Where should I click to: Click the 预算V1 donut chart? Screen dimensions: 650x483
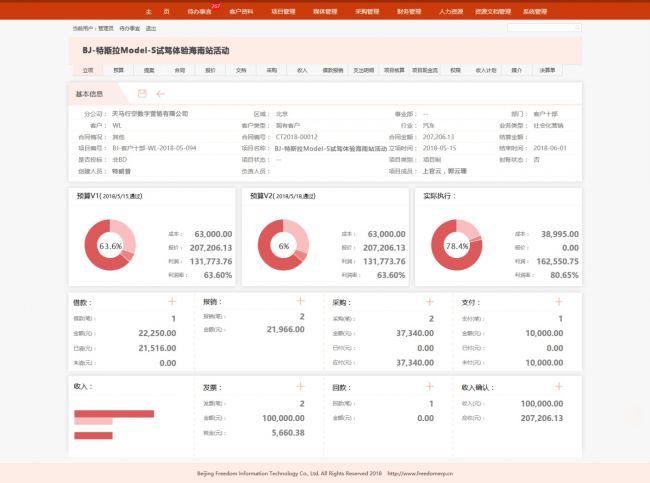pyautogui.click(x=110, y=245)
